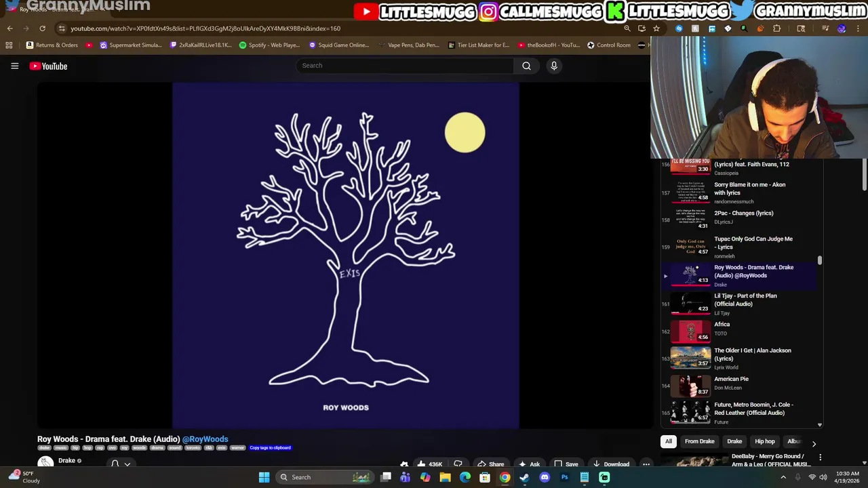Viewport: 868px width, 488px height.
Task: Play 2Pac - Changes (lyrics) from playlist
Action: 739,218
